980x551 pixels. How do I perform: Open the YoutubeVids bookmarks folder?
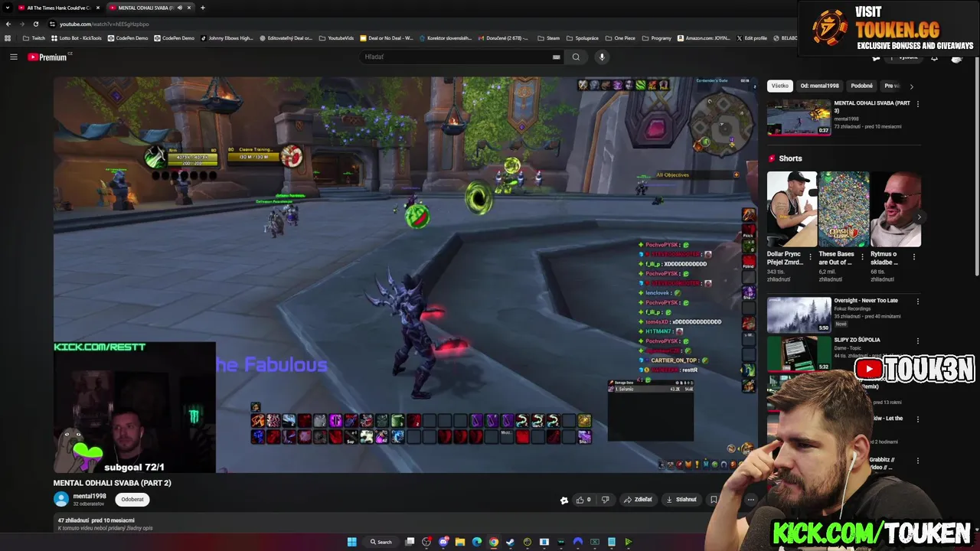point(336,37)
